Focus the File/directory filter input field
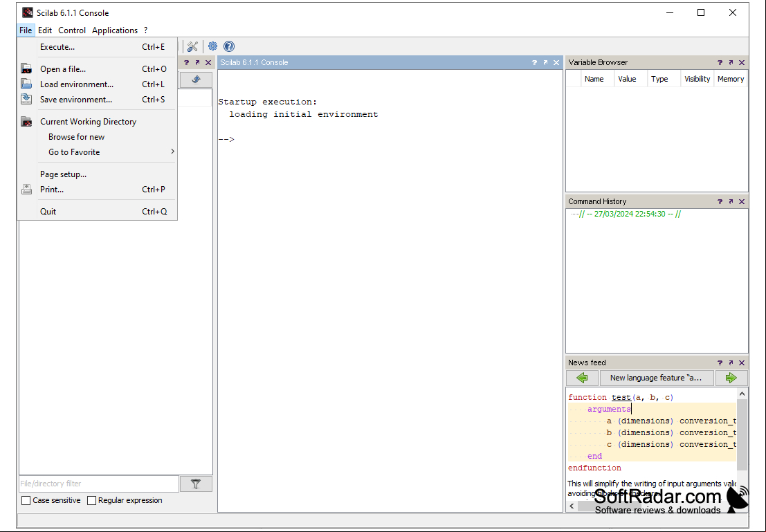766x532 pixels. click(99, 484)
